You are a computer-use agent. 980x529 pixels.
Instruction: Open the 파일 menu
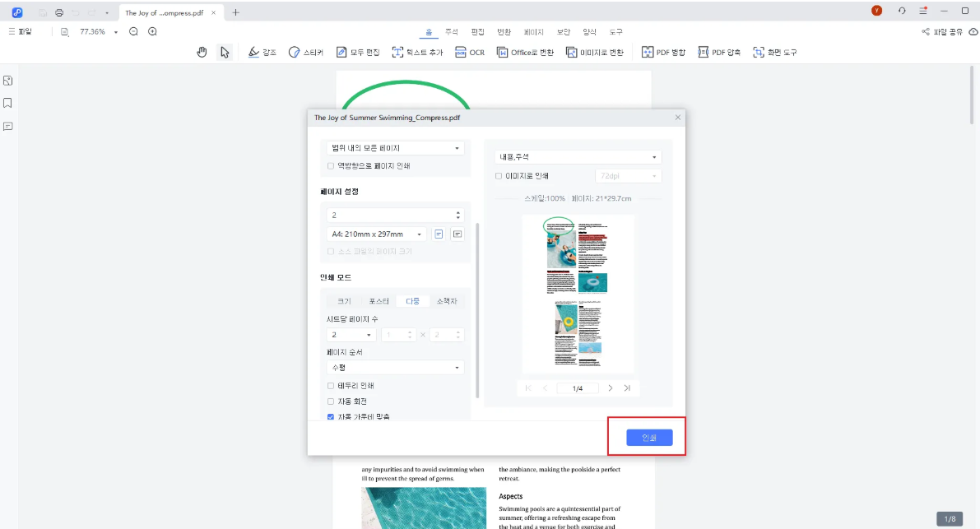[20, 32]
